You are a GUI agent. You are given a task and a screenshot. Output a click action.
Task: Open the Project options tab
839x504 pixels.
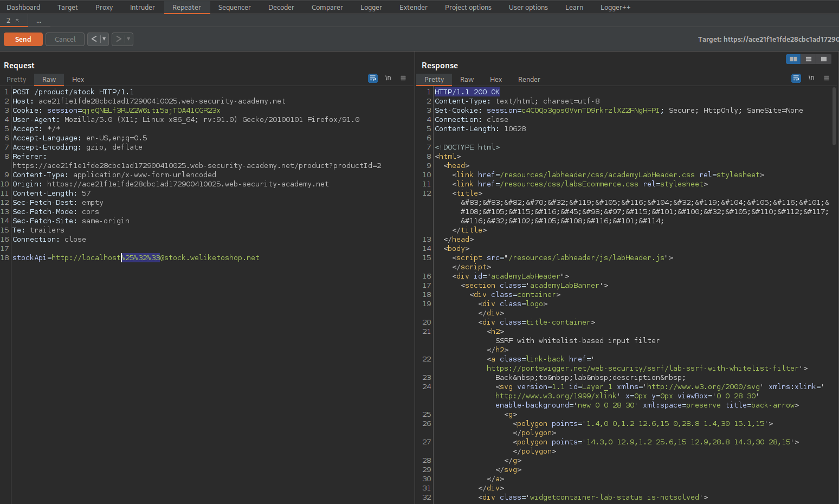click(468, 7)
